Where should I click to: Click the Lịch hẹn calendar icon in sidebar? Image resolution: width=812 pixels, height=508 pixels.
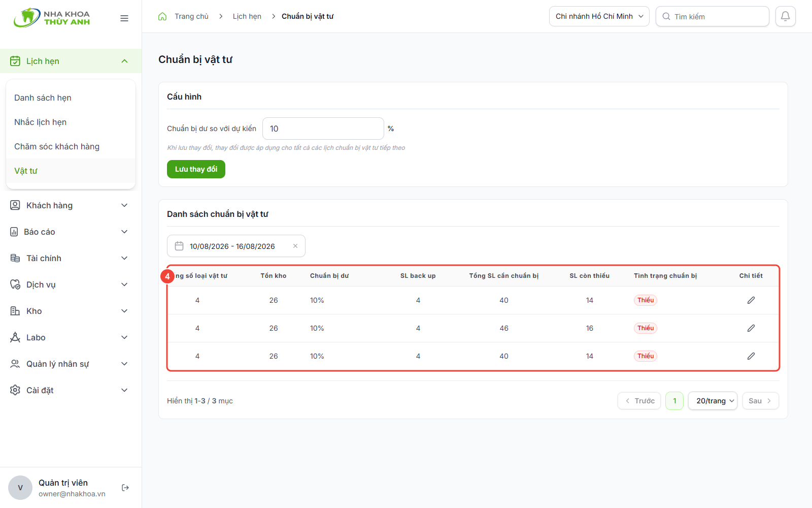[x=15, y=61]
